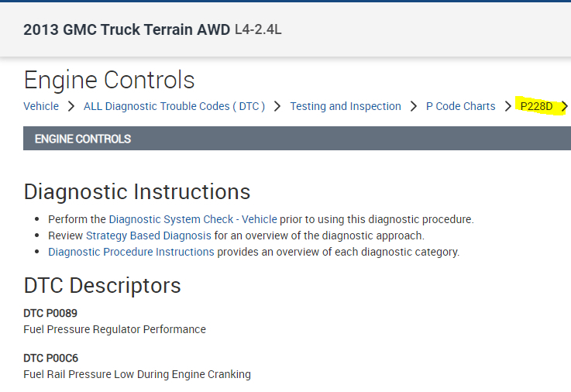Open ALL Diagnostic Trouble Codes ( DTC ) breadcrumb

(x=174, y=106)
